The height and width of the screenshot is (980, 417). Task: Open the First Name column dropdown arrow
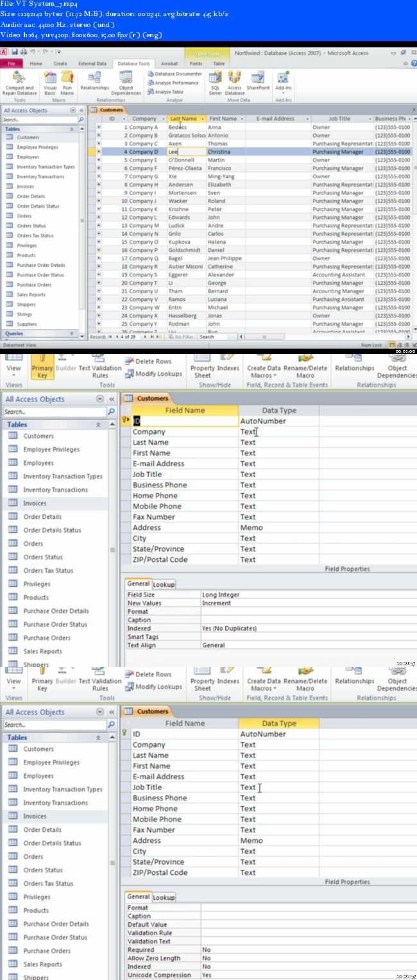[242, 119]
